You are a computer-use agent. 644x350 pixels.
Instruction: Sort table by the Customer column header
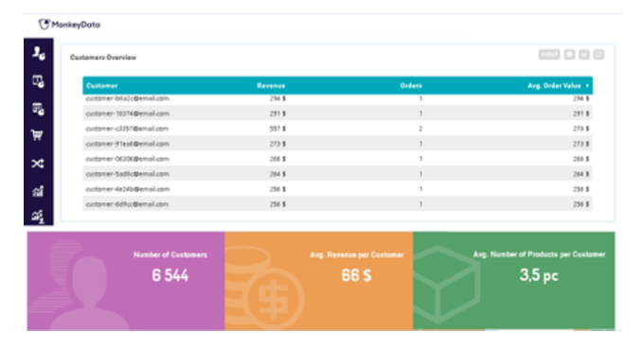pos(102,86)
